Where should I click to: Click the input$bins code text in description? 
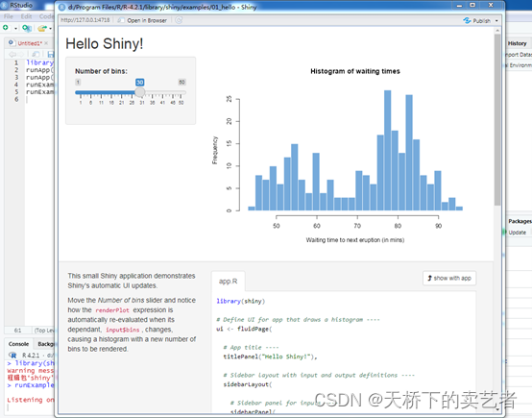coord(123,330)
